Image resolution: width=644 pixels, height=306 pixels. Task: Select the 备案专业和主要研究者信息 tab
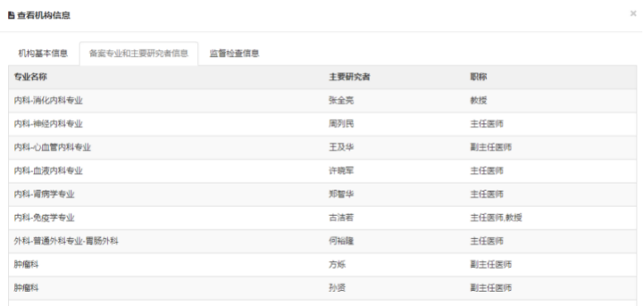(139, 53)
